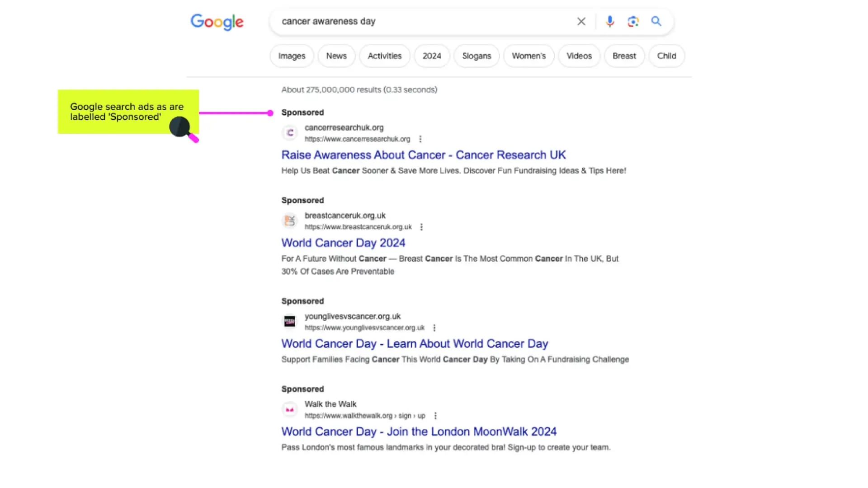Screen dimensions: 868x488
Task: Click the Walk the Walk favicon
Action: [290, 409]
